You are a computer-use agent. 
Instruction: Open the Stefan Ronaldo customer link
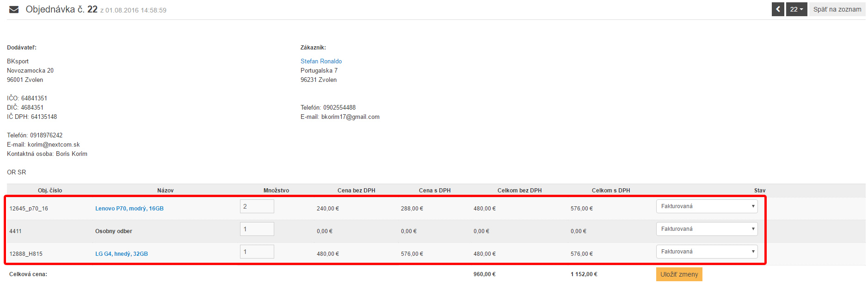pyautogui.click(x=321, y=61)
